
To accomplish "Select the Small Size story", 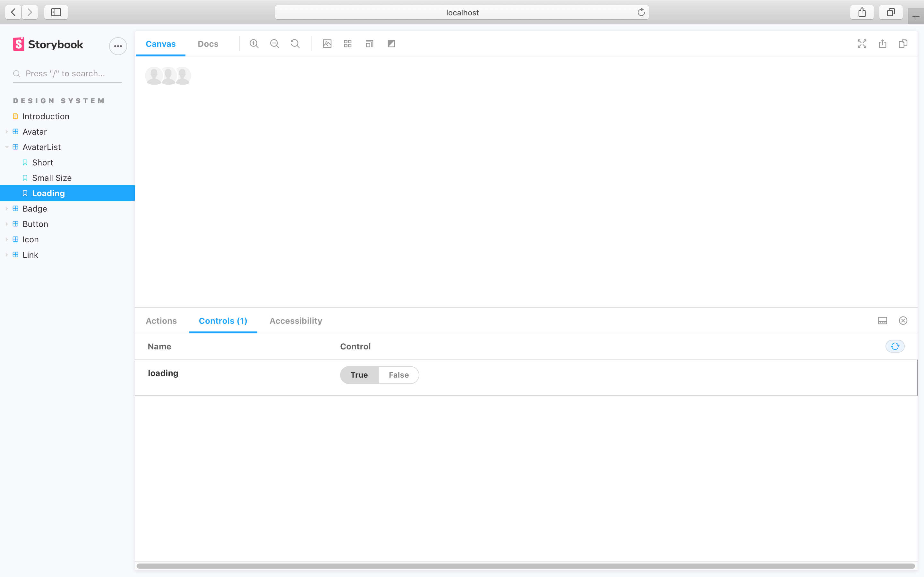I will (x=52, y=178).
